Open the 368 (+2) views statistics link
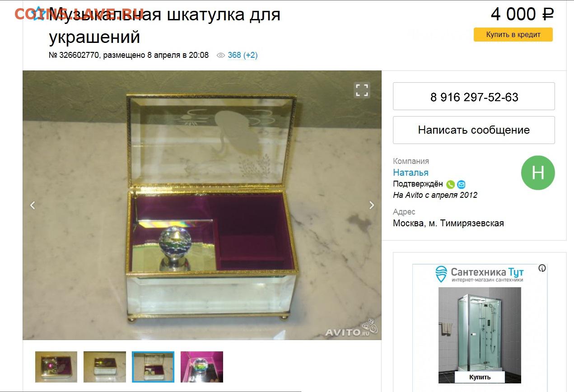574x392 pixels. coord(243,55)
